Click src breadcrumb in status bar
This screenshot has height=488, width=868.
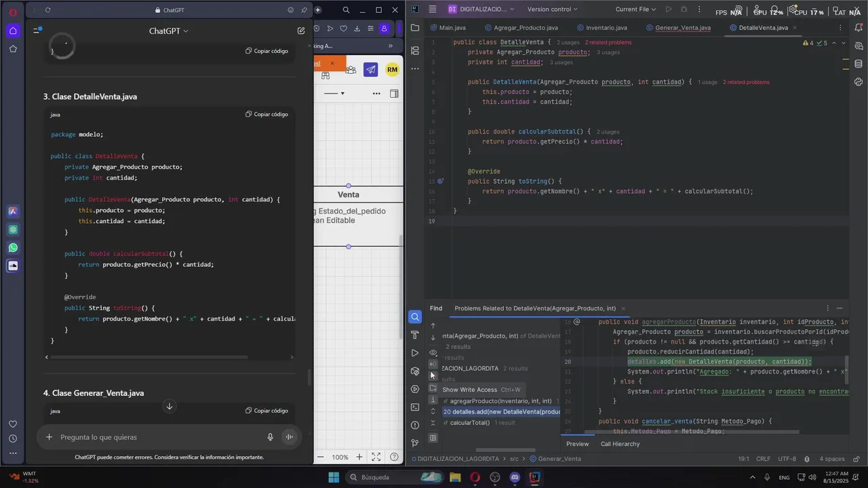pyautogui.click(x=514, y=459)
